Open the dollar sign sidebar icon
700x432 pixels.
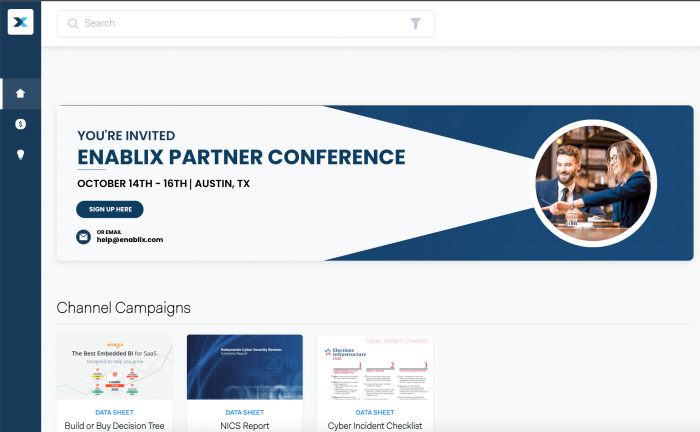21,124
